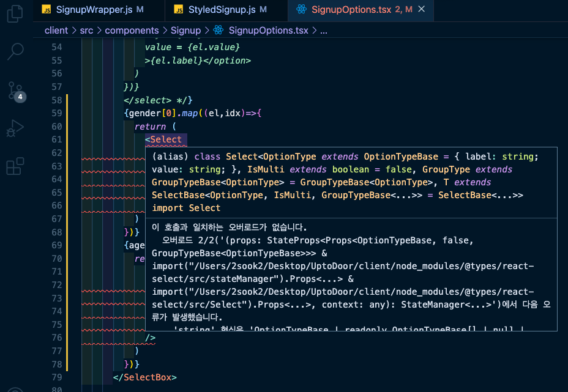Expand the breadcrumb ellipsis item
This screenshot has width=568, height=392.
324,31
